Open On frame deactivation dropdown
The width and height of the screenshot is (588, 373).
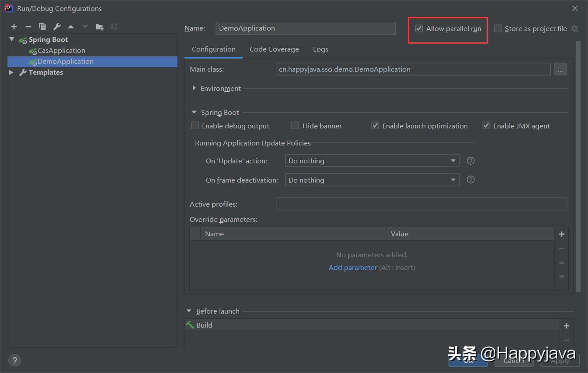point(372,180)
